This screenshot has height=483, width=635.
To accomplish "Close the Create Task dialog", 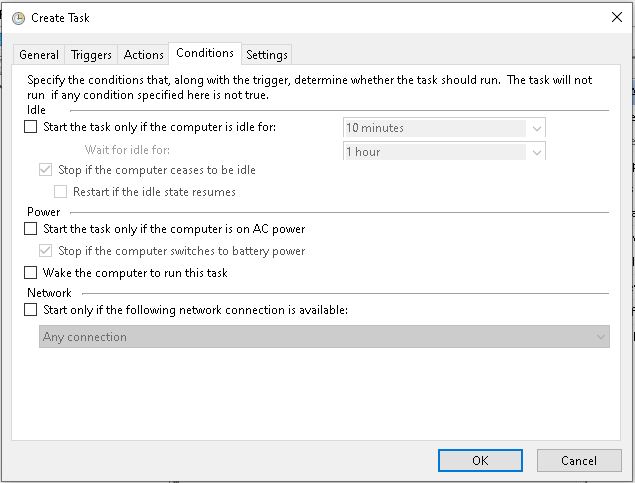I will pyautogui.click(x=615, y=17).
